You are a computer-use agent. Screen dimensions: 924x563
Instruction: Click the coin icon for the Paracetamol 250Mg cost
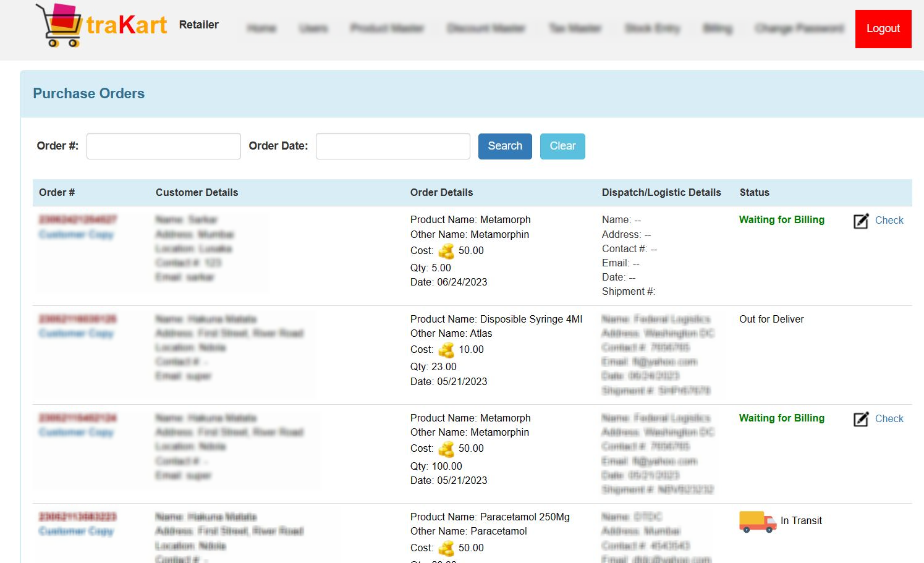446,548
